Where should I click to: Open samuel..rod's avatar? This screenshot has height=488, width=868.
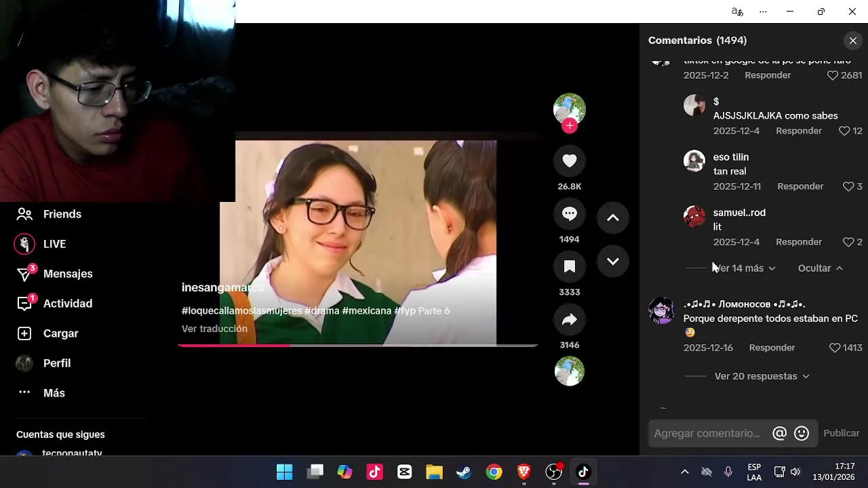coord(694,216)
